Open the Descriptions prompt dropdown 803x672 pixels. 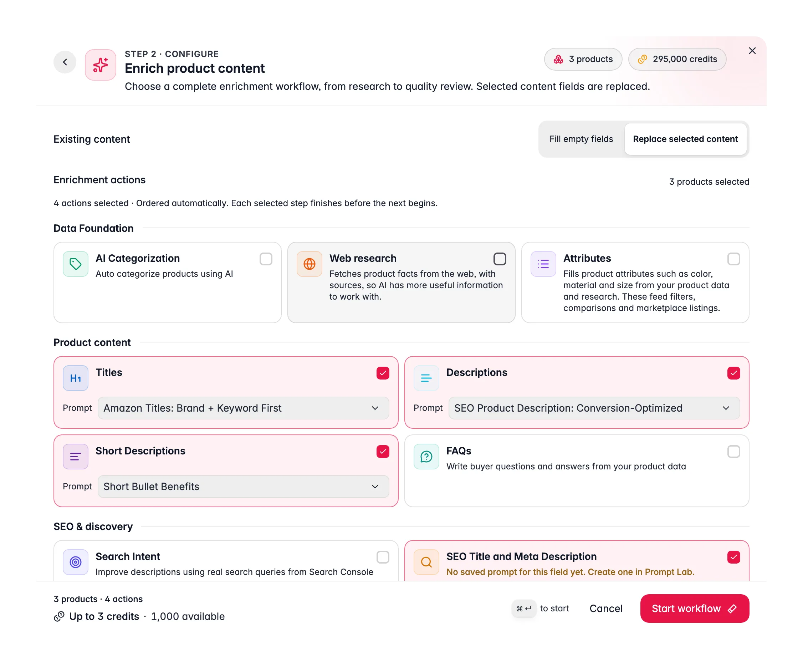coord(594,408)
